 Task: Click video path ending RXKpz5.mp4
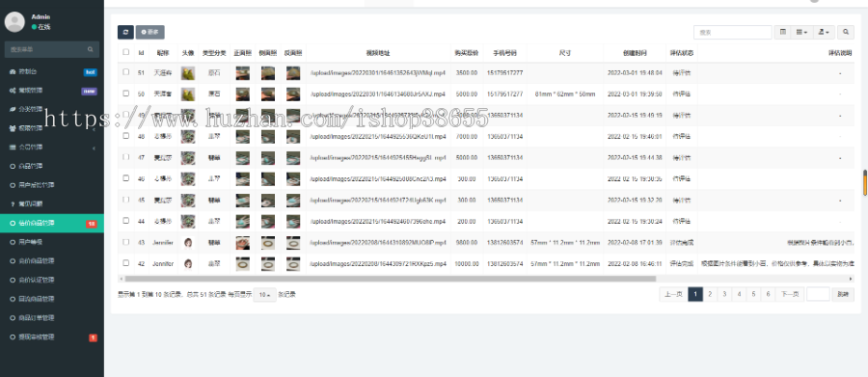coord(377,264)
